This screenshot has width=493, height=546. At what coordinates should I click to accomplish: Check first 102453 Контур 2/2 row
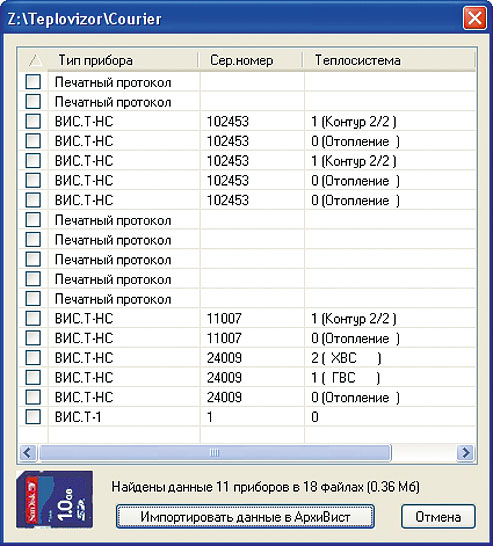pyautogui.click(x=33, y=121)
